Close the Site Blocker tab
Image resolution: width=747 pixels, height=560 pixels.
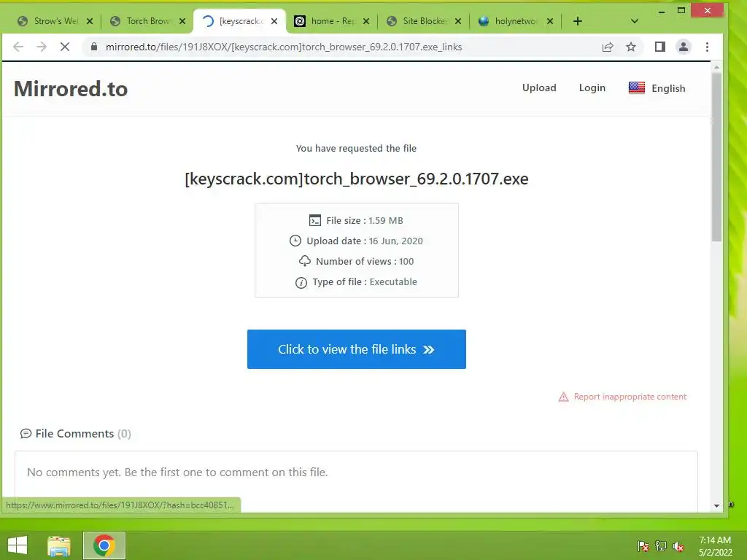458,21
